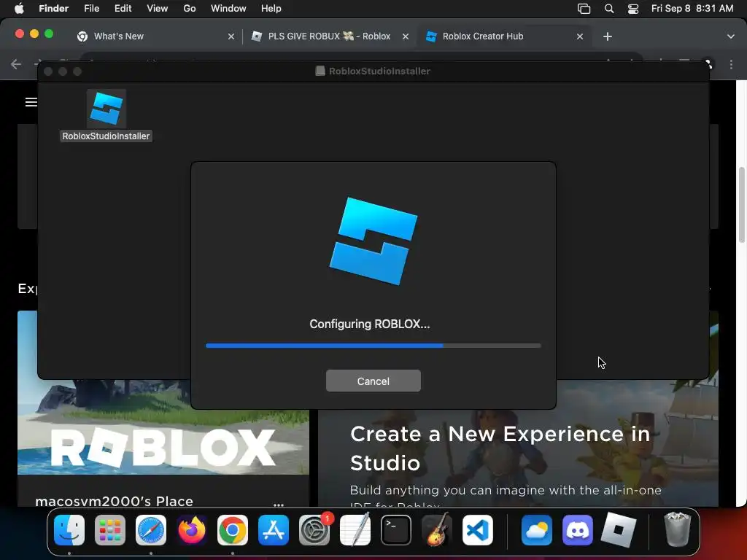747x560 pixels.
Task: Open macosvm2000's Place thumbnail
Action: click(163, 426)
